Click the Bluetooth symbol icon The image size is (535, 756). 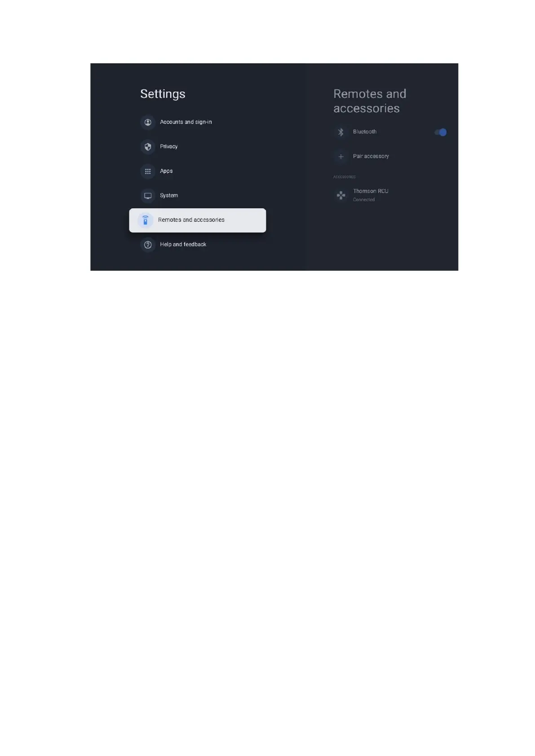[341, 132]
